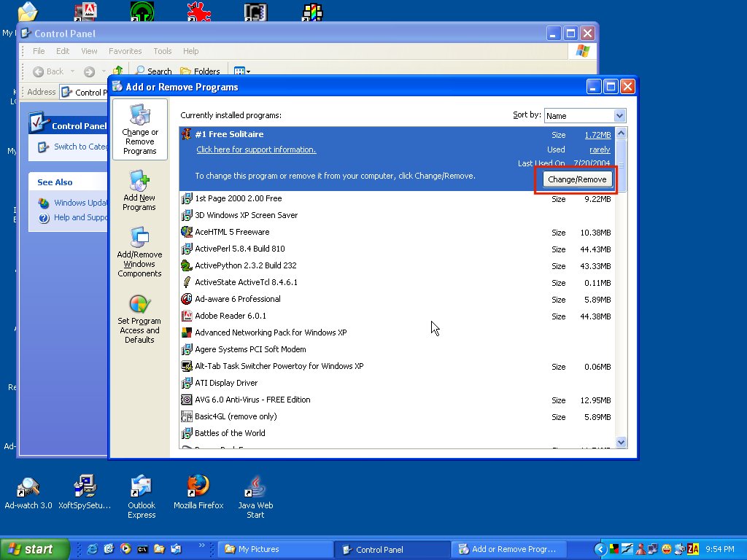The height and width of the screenshot is (560, 747).
Task: Expand hidden system tray icons arrow
Action: tap(600, 550)
